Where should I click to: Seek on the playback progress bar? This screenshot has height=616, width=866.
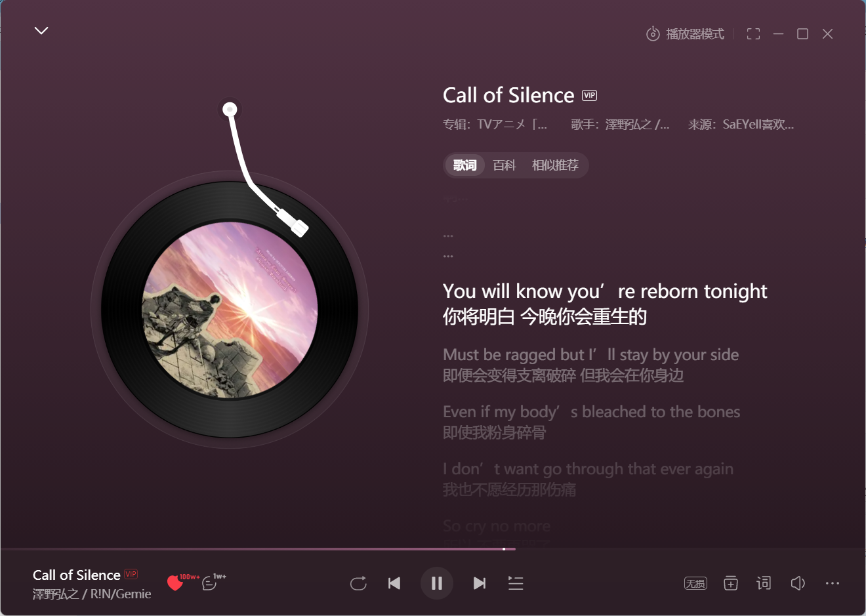pyautogui.click(x=433, y=549)
